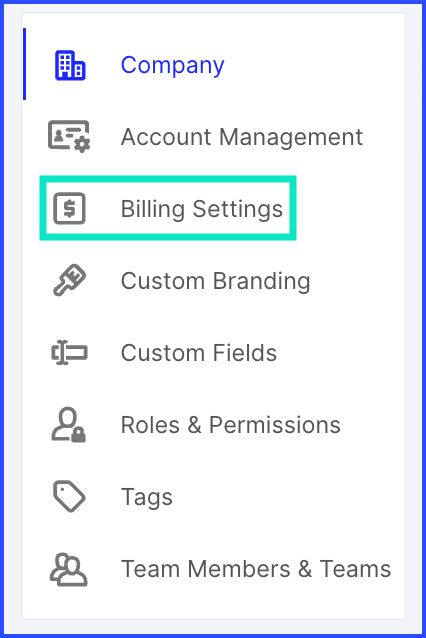Click the teal highlight border around Billing Settings
The height and width of the screenshot is (638, 426).
pyautogui.click(x=168, y=179)
